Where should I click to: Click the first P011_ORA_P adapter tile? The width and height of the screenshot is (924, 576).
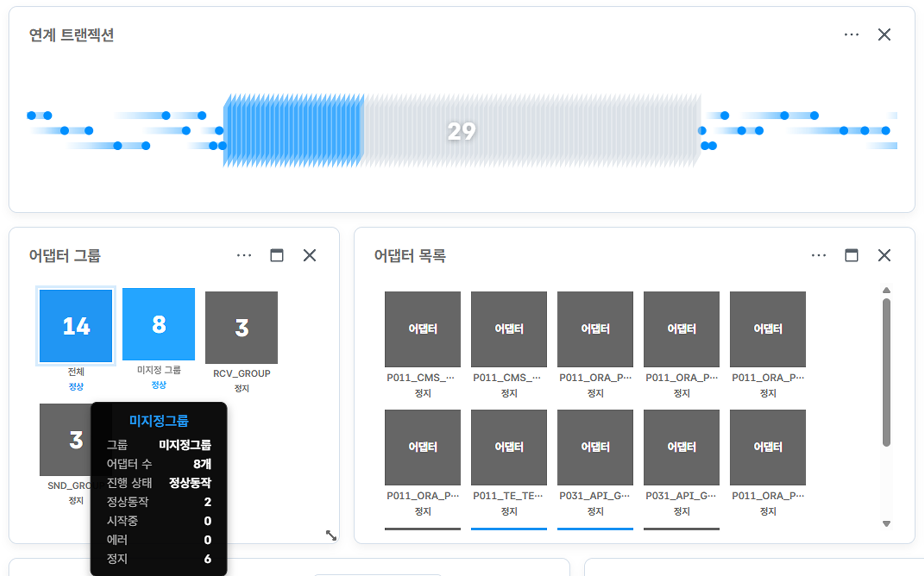pyautogui.click(x=595, y=329)
